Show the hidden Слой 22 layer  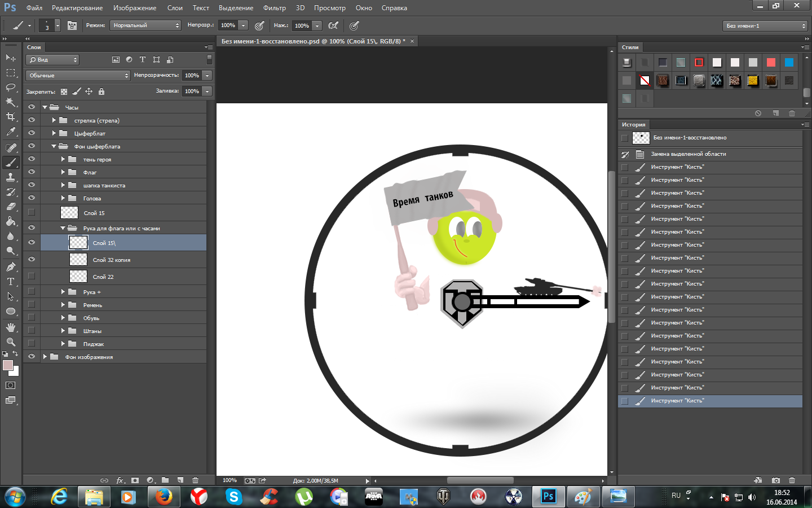(x=32, y=277)
